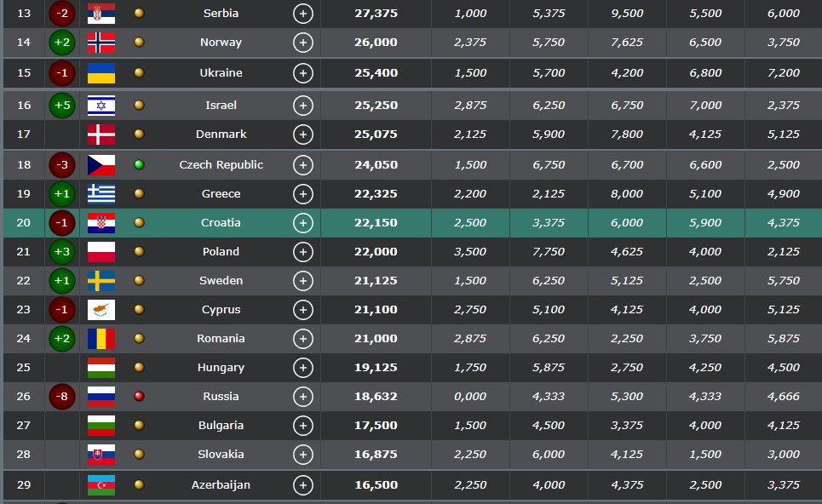The width and height of the screenshot is (822, 504).
Task: Click the Cyprus flag icon
Action: [x=101, y=310]
